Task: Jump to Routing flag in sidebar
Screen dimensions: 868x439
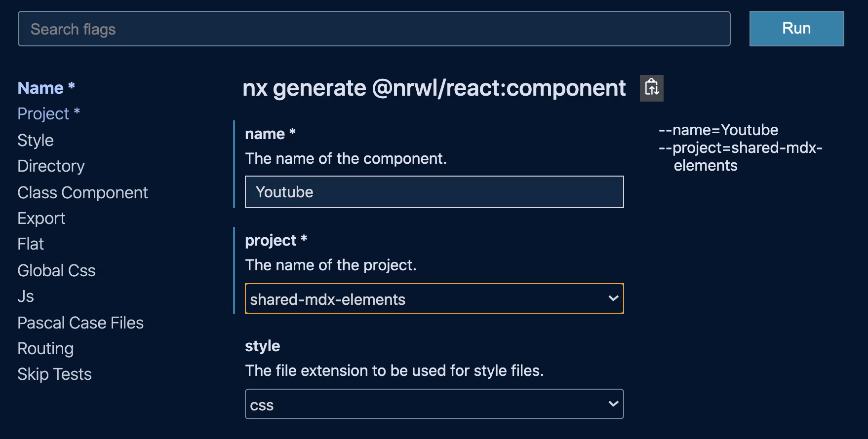Action: click(45, 349)
